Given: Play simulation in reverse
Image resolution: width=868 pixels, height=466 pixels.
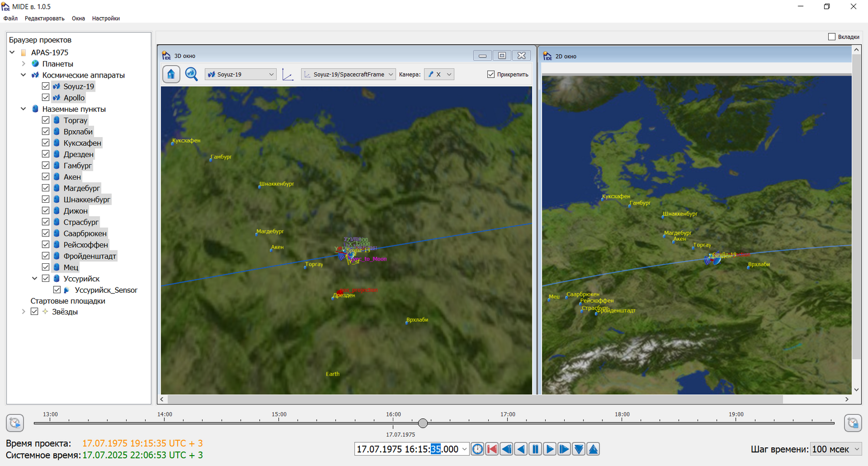Looking at the screenshot, I should (x=521, y=449).
